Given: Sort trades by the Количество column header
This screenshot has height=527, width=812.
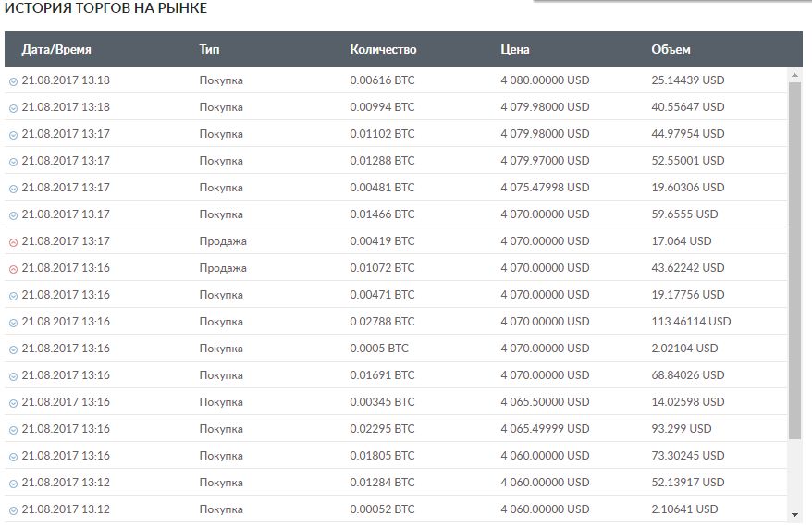Looking at the screenshot, I should click(383, 50).
